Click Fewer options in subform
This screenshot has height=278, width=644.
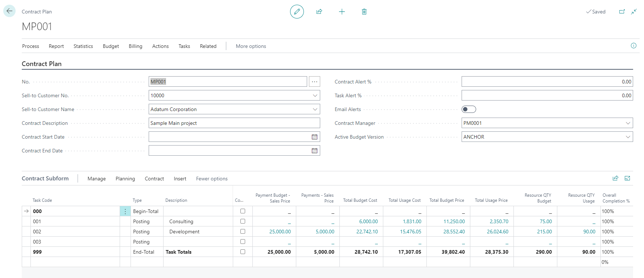pyautogui.click(x=212, y=179)
